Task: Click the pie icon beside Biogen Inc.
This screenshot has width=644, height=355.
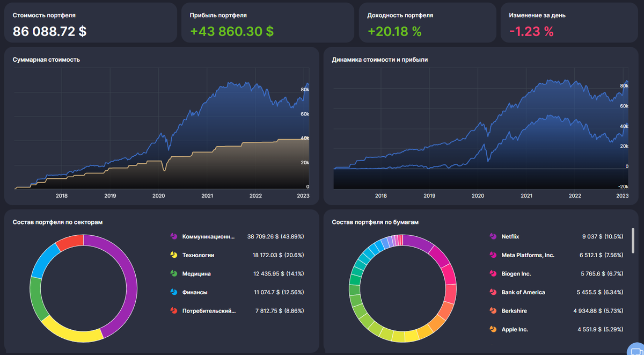Action: [x=493, y=273]
